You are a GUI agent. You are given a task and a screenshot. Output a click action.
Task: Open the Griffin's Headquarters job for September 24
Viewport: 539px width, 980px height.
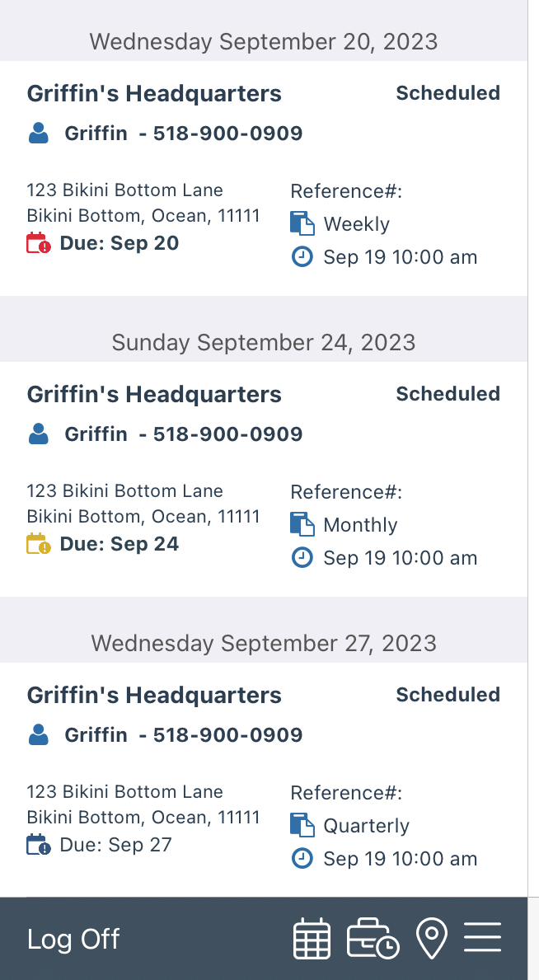pyautogui.click(x=154, y=395)
